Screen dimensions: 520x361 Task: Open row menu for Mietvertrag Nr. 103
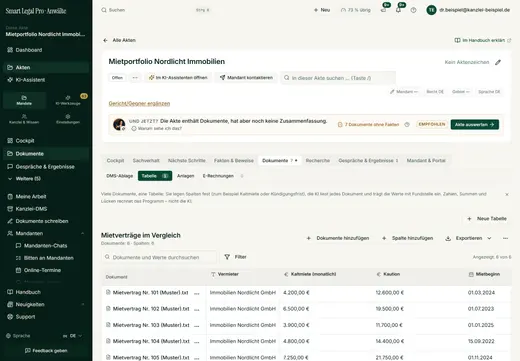click(x=197, y=325)
